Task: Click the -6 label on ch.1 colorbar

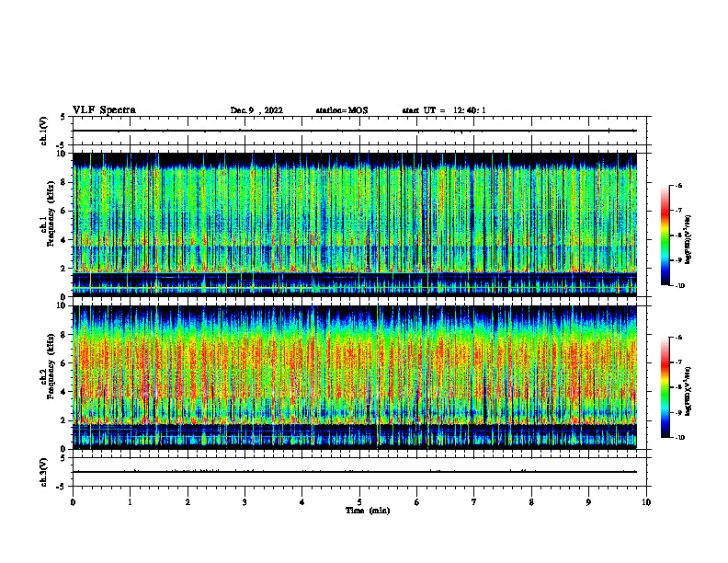Action: pos(679,186)
